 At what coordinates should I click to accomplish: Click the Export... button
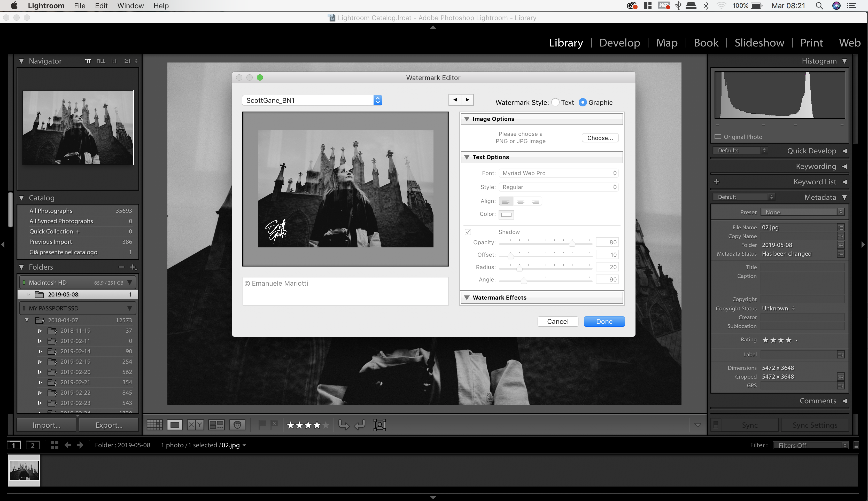109,425
